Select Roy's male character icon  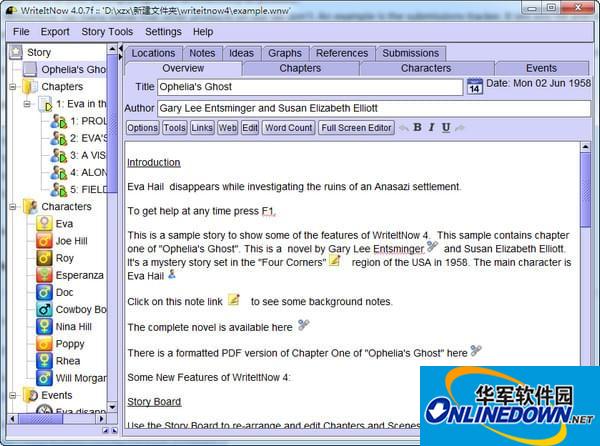44,258
